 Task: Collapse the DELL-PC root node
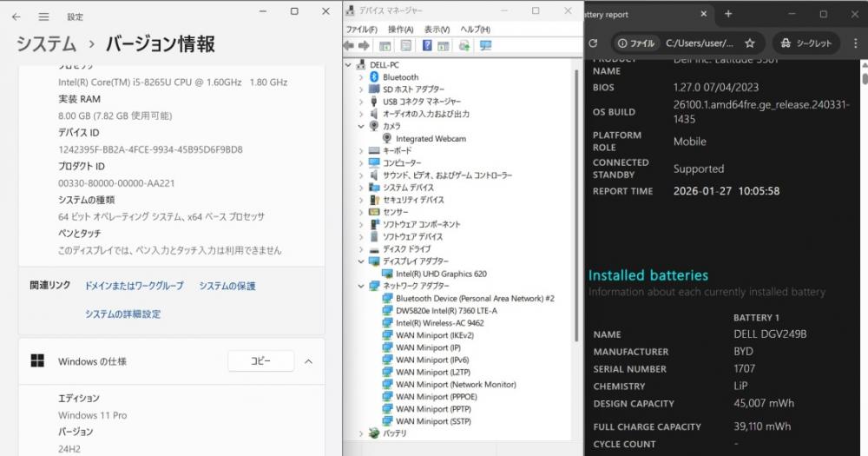tap(348, 65)
